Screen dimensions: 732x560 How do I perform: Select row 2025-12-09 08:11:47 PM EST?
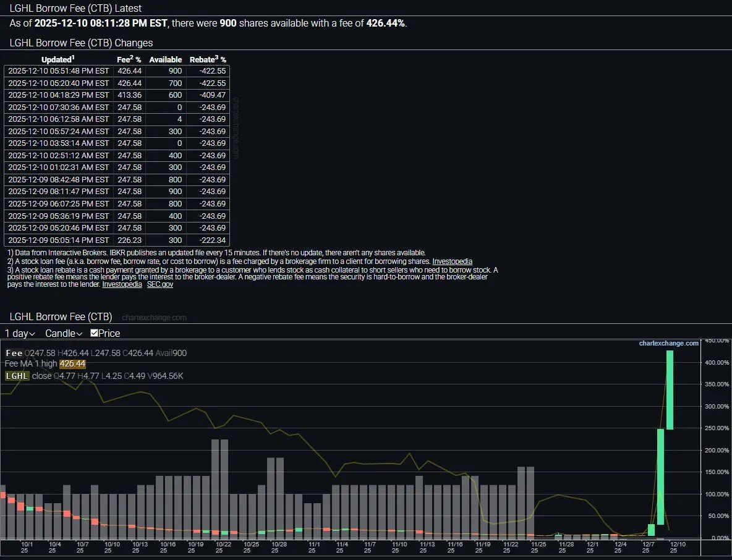(117, 192)
